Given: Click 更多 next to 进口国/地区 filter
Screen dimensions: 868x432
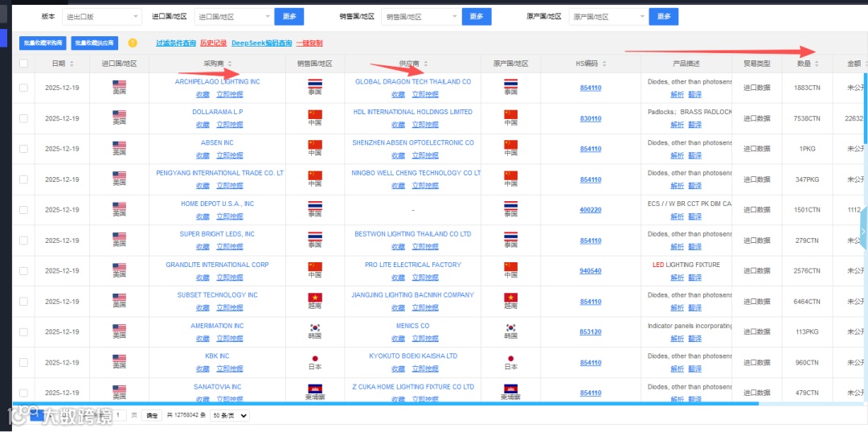Looking at the screenshot, I should point(289,17).
